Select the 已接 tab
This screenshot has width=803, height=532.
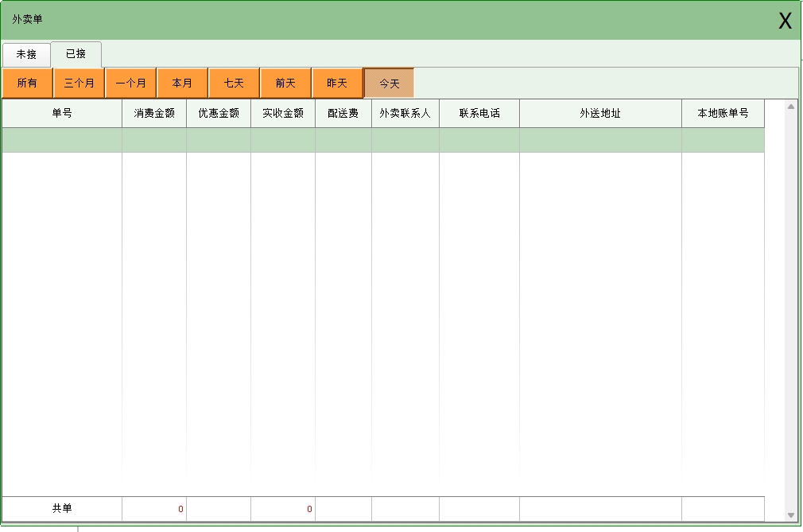coord(76,54)
